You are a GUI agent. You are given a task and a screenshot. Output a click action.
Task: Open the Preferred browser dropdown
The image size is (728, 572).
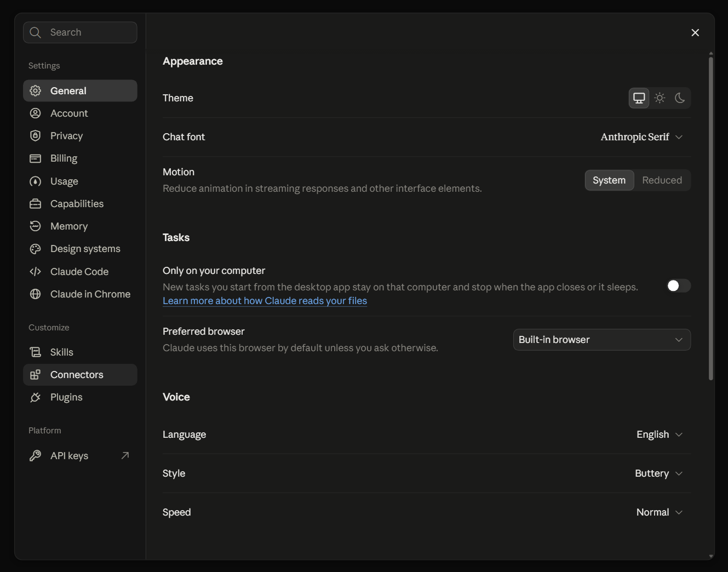(x=601, y=340)
